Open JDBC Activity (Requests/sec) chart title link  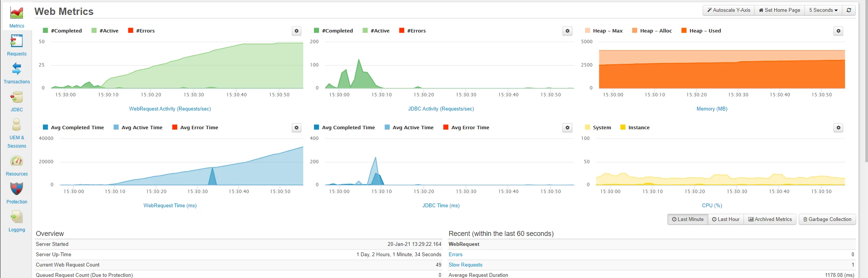pyautogui.click(x=441, y=109)
